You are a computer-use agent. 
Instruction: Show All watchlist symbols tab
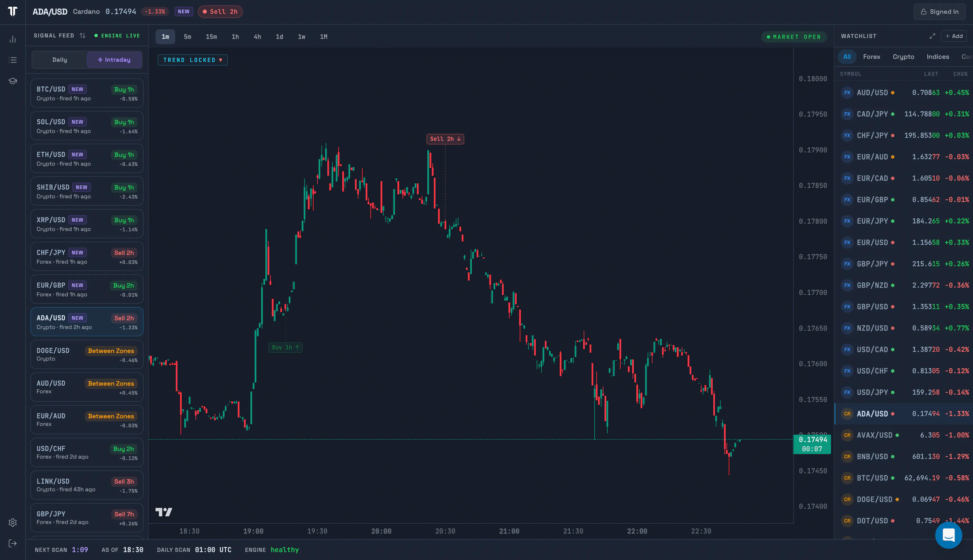click(847, 57)
